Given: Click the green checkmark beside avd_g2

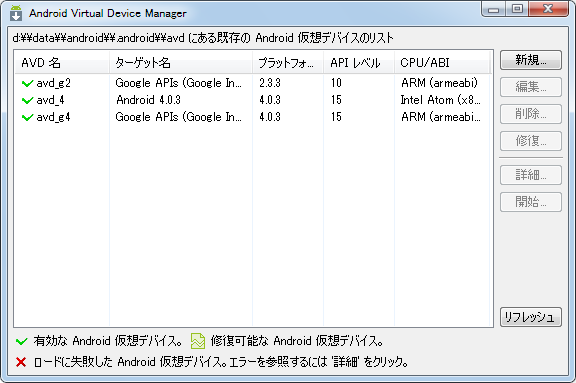Looking at the screenshot, I should pyautogui.click(x=28, y=84).
